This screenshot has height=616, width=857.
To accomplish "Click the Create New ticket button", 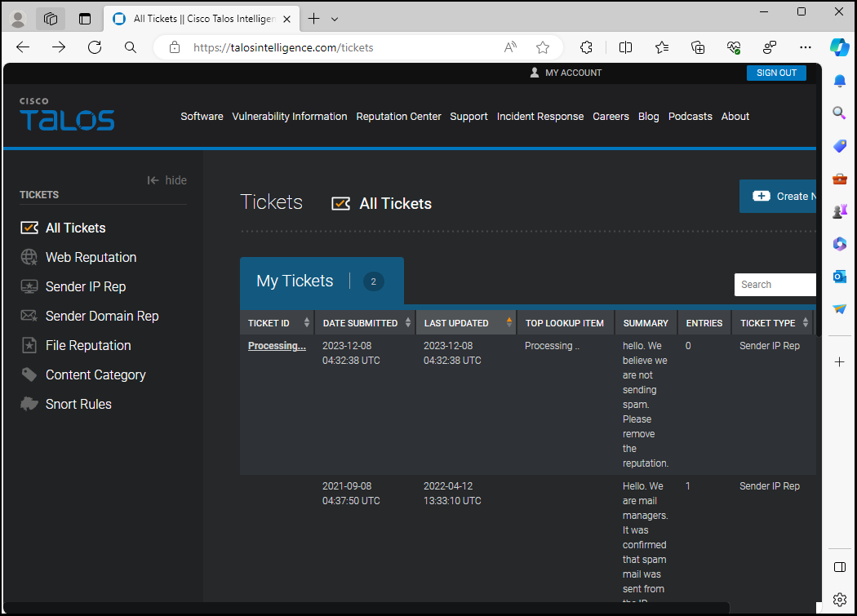I will pos(778,197).
